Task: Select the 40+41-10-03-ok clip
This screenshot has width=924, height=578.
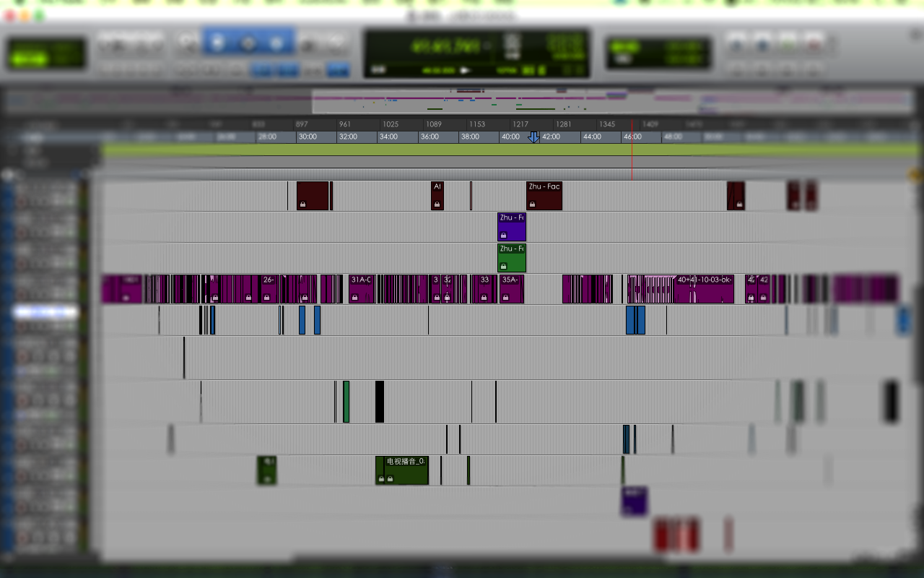Action: [704, 289]
